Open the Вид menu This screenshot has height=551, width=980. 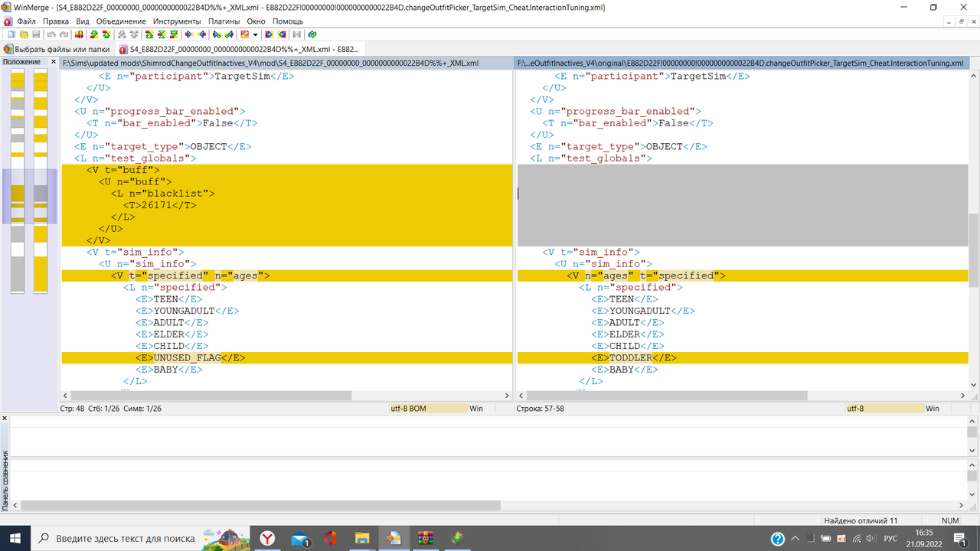pos(83,21)
